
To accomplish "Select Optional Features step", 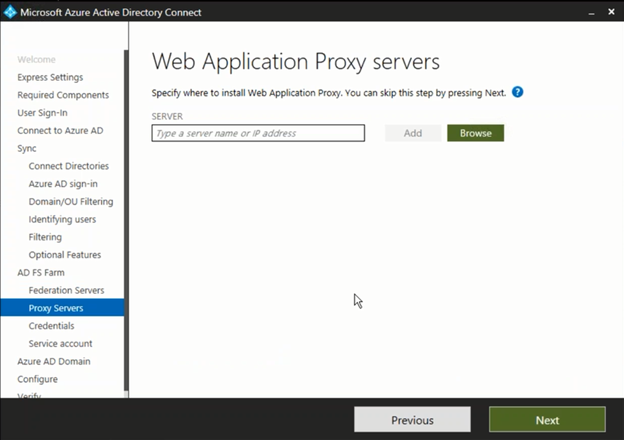I will (64, 255).
